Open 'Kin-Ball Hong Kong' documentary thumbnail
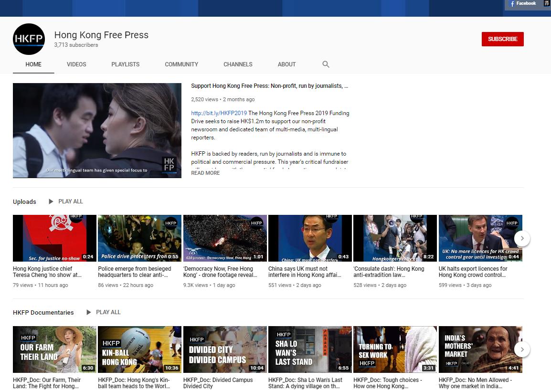This screenshot has width=551, height=392. (x=139, y=350)
